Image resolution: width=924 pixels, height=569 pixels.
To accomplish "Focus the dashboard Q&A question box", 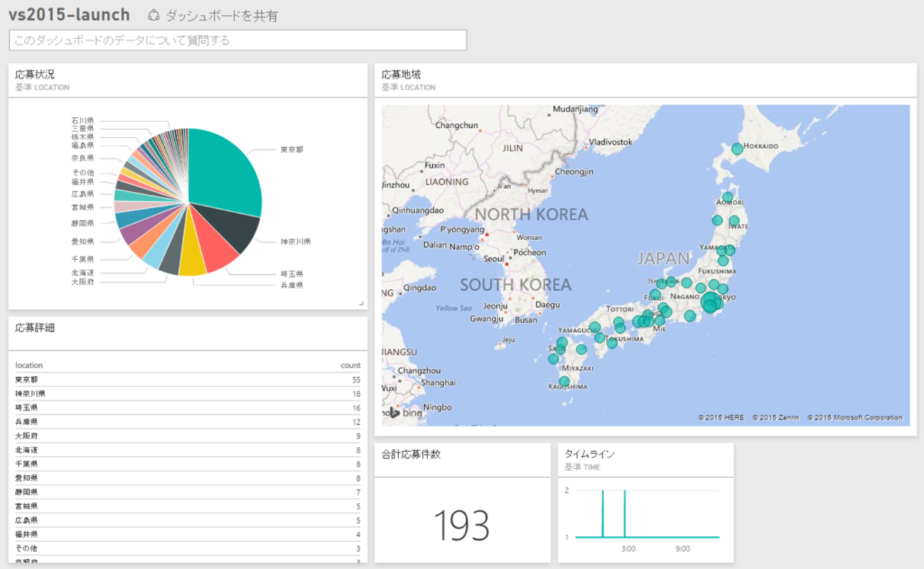I will [238, 40].
